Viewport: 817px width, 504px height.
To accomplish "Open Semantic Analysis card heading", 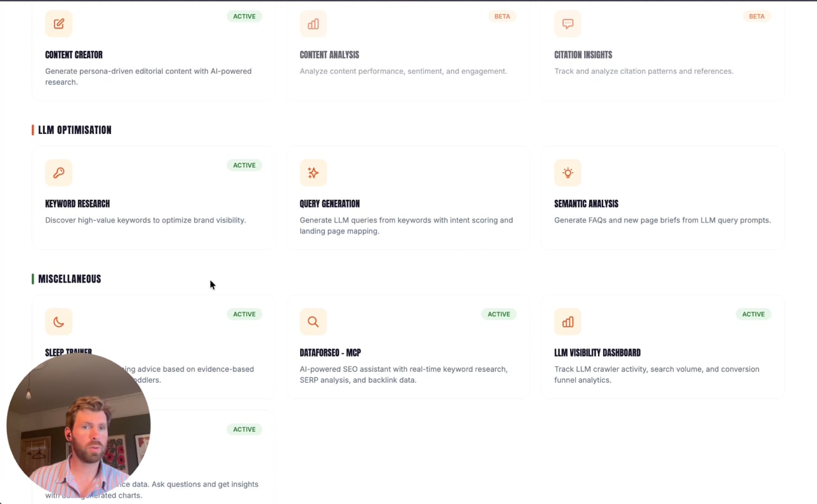I will (586, 204).
